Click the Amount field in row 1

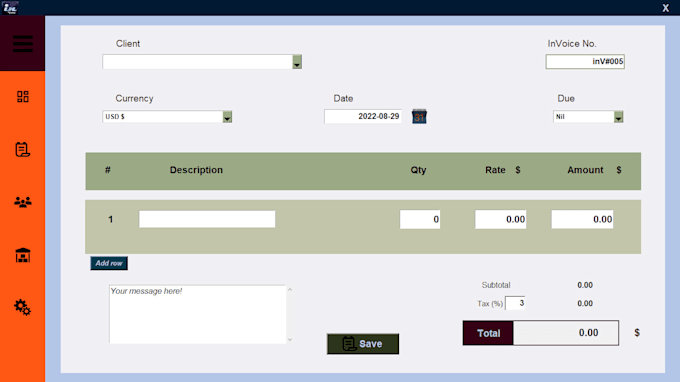pyautogui.click(x=582, y=219)
